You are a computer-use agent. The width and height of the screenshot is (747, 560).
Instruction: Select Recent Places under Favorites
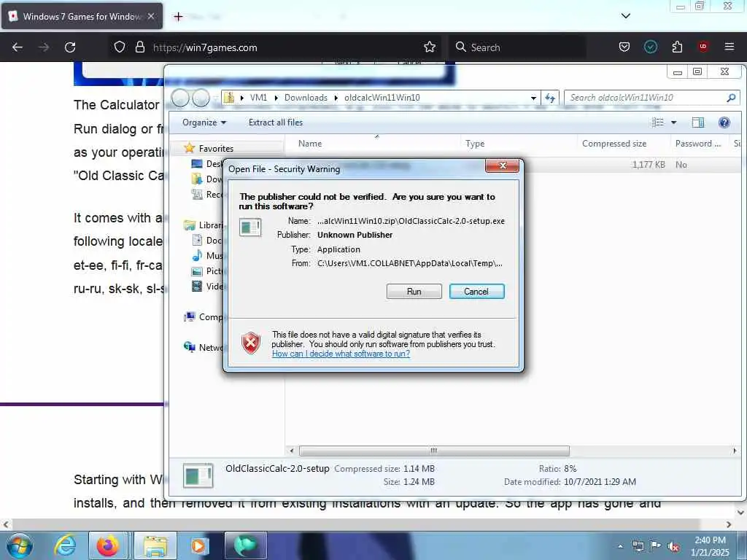tap(207, 194)
